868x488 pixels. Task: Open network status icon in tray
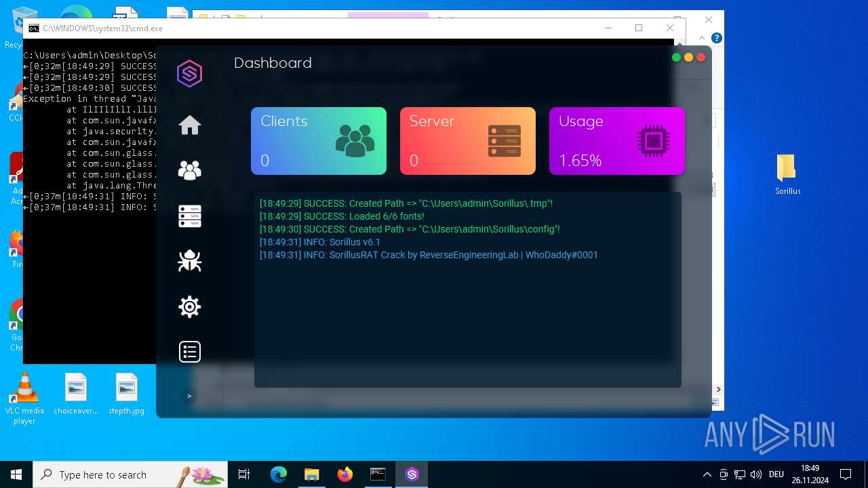point(740,474)
